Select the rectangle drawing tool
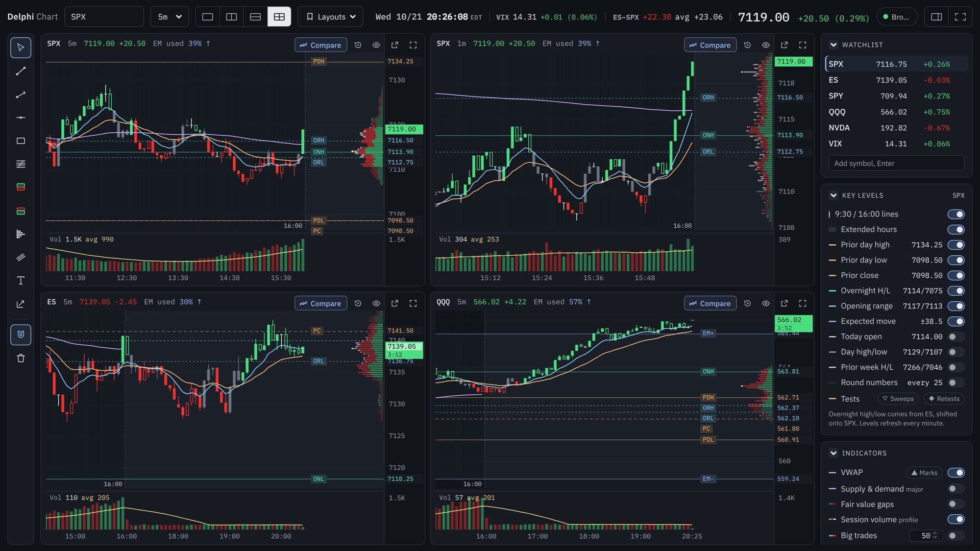This screenshot has width=980, height=551. point(21,141)
